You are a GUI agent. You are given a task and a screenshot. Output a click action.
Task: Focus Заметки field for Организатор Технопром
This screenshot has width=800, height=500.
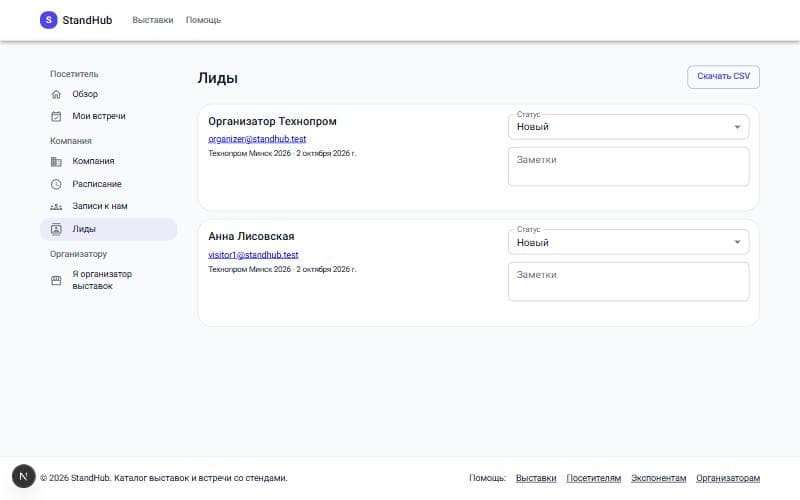[x=629, y=167]
